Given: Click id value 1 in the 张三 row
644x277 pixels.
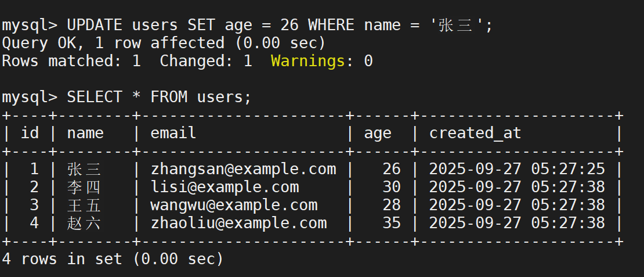Looking at the screenshot, I should tap(34, 170).
